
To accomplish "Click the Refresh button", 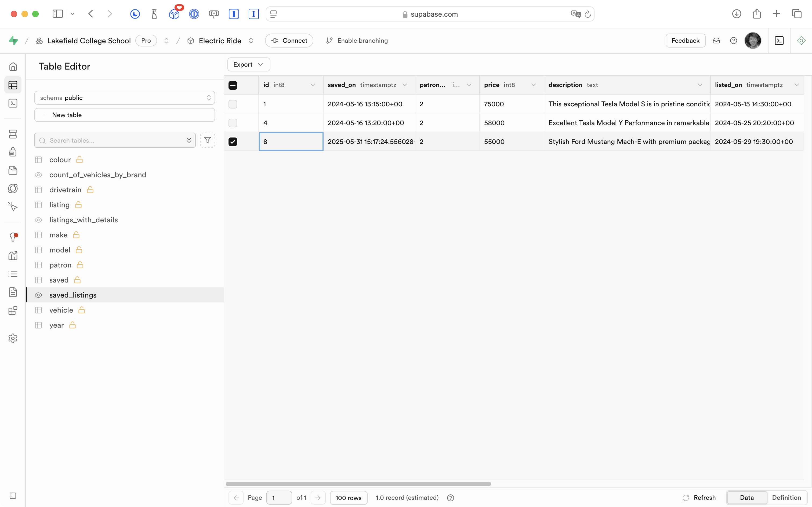I will [x=699, y=498].
